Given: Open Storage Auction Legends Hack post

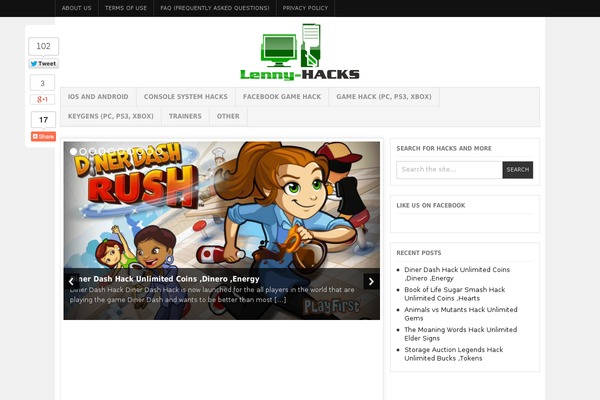Looking at the screenshot, I should 453,354.
